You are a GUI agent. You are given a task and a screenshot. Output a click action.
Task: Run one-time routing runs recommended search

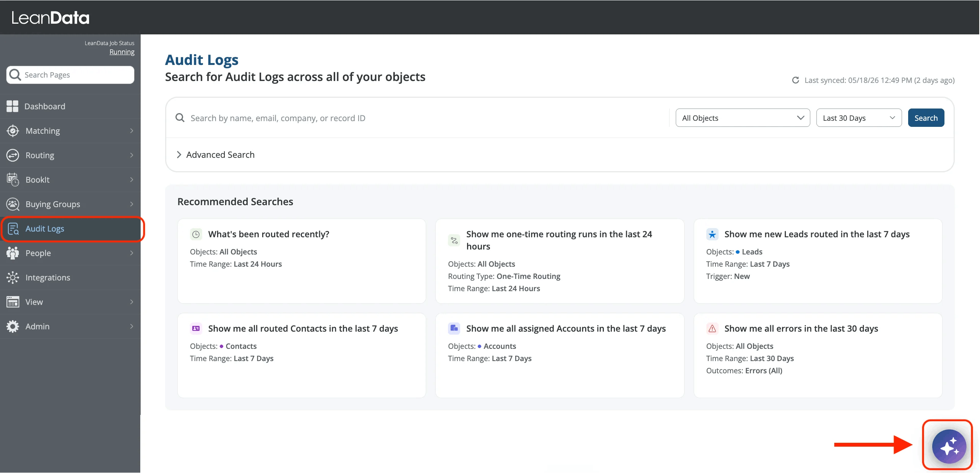tap(560, 261)
